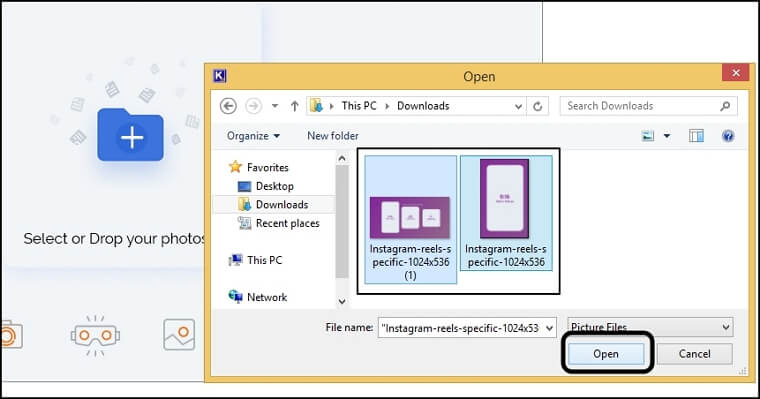
Task: Click the Cancel button
Action: (695, 354)
